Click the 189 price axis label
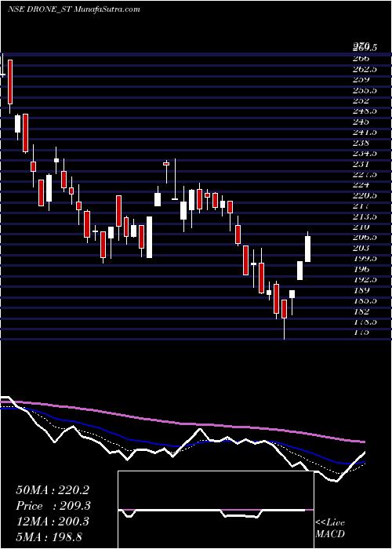This screenshot has width=392, height=549. pos(361,290)
